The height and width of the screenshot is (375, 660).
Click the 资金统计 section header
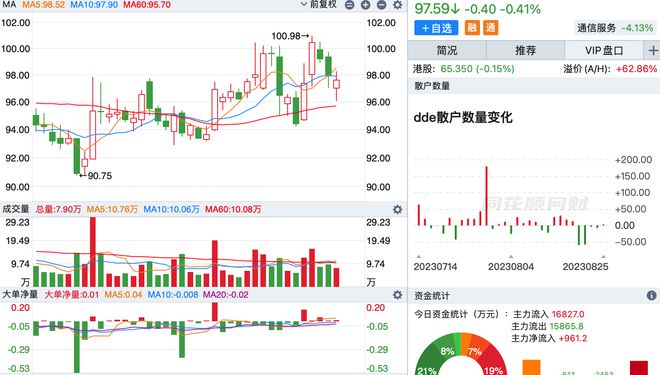click(432, 295)
